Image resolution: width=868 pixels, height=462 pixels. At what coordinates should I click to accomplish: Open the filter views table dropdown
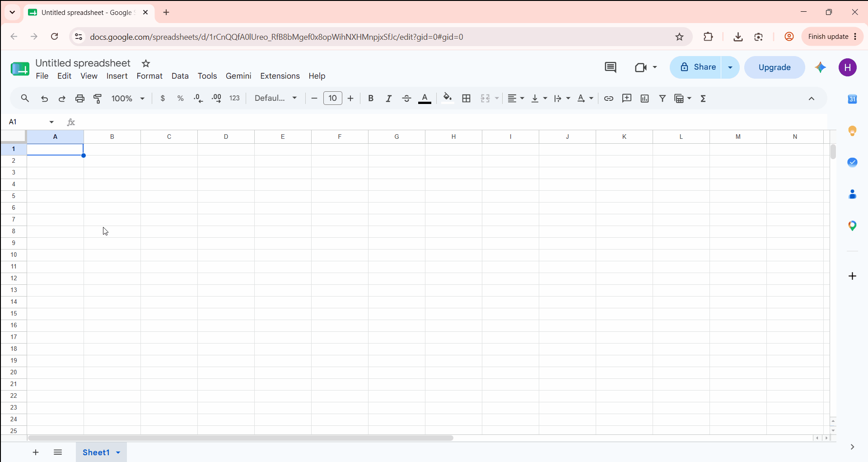pyautogui.click(x=683, y=98)
